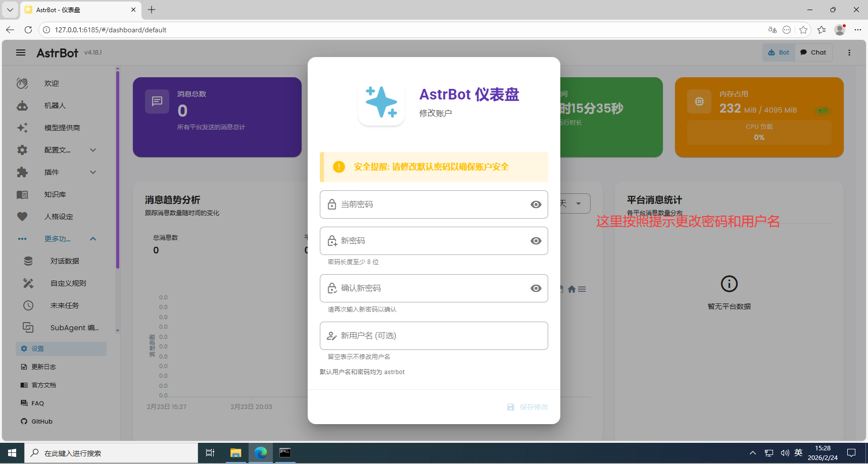Click the browser profile avatar

840,30
